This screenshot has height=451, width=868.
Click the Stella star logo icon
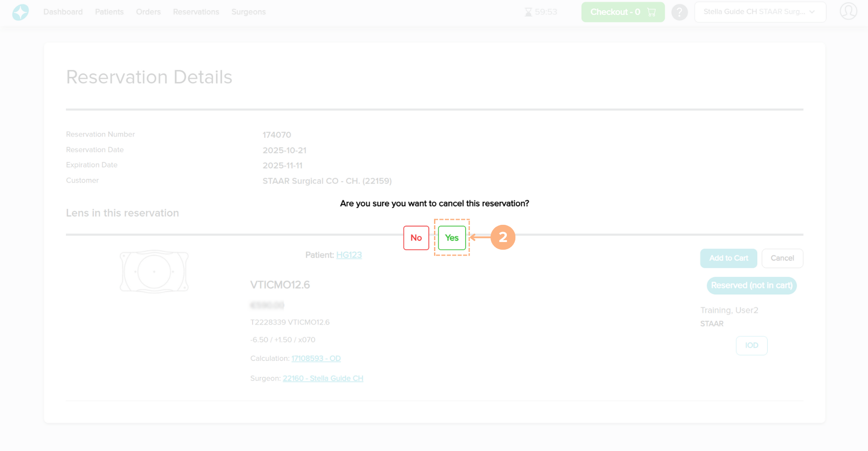[20, 12]
